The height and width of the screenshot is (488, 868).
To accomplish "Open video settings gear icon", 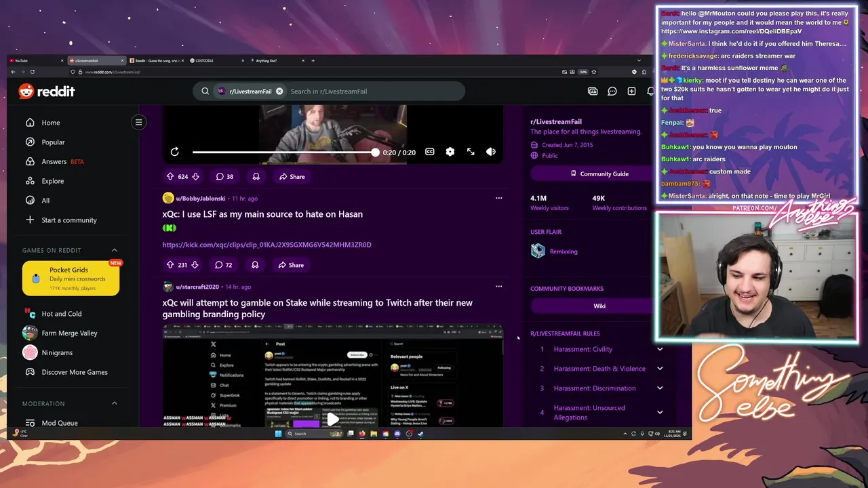I will pyautogui.click(x=450, y=152).
